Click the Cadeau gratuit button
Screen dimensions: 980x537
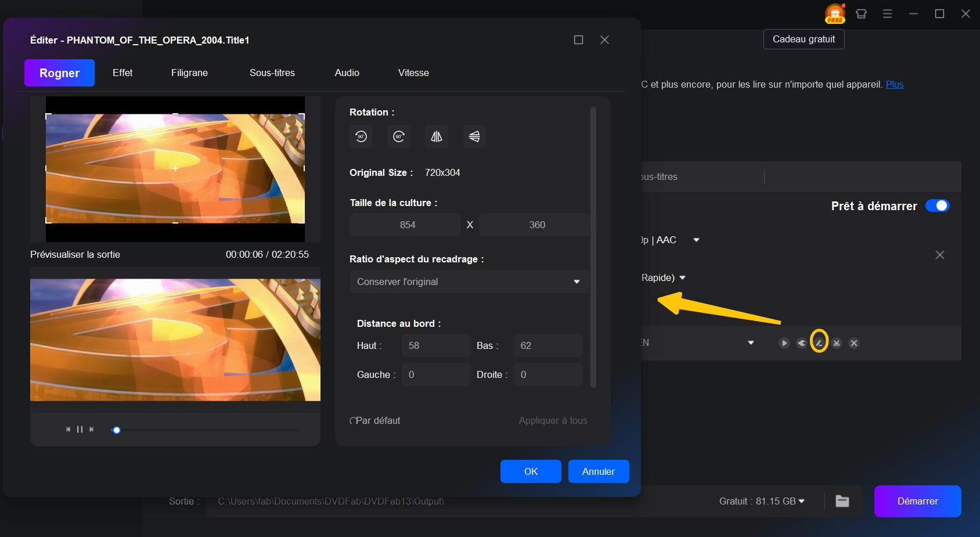point(804,39)
